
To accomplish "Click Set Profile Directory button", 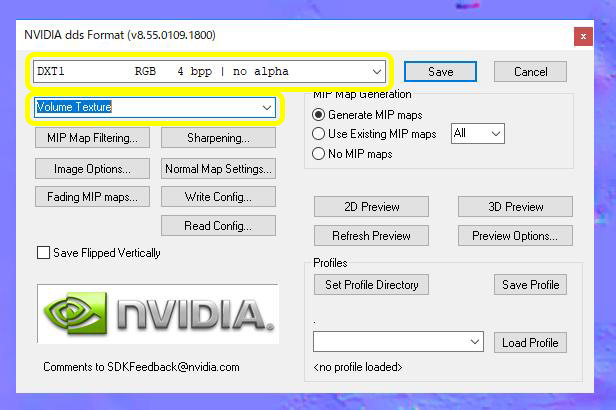I will (x=371, y=284).
